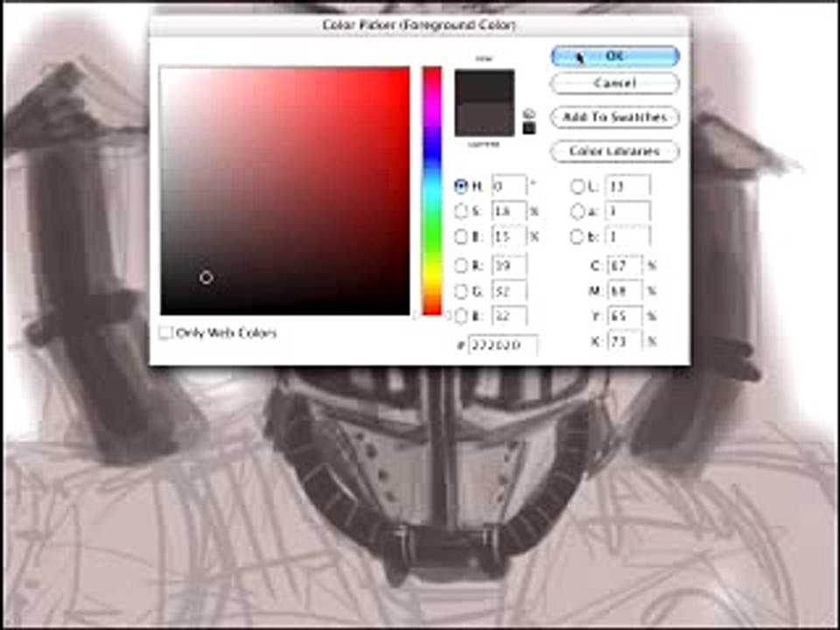Click the large red saturation-brightness color field

click(x=285, y=191)
